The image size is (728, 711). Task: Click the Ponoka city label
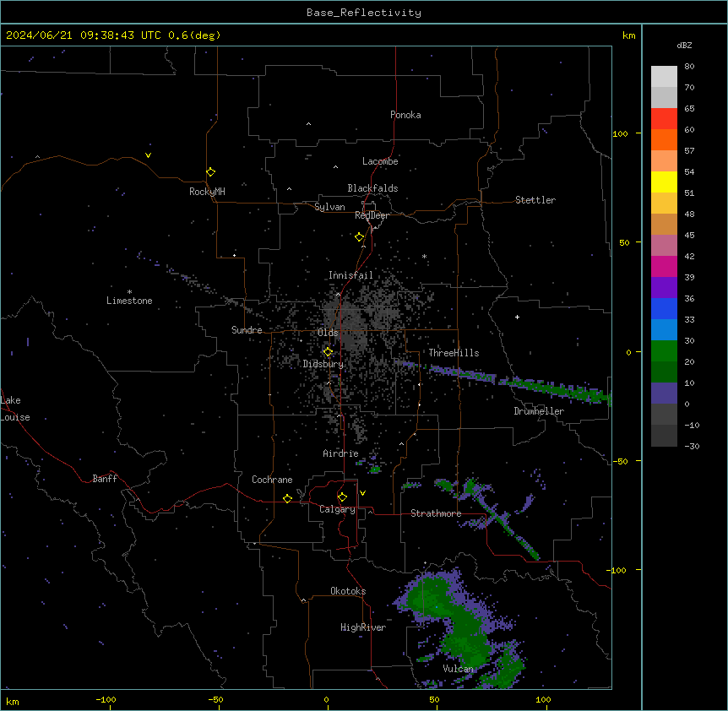(405, 115)
